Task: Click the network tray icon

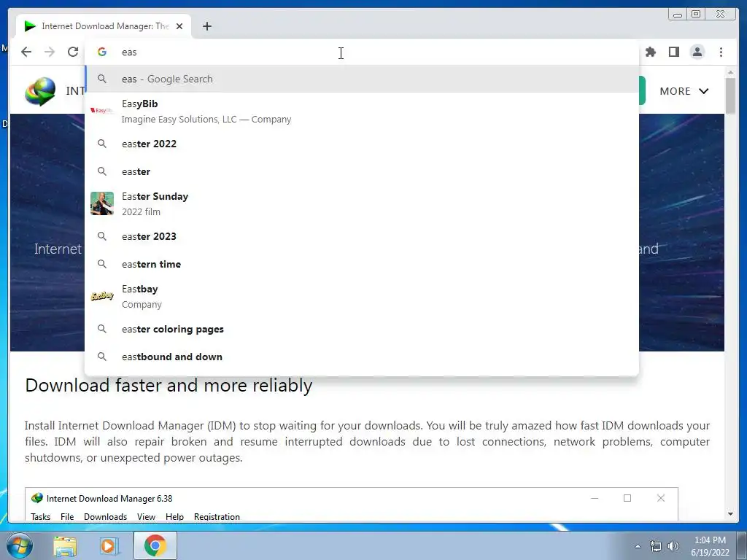Action: tap(656, 546)
